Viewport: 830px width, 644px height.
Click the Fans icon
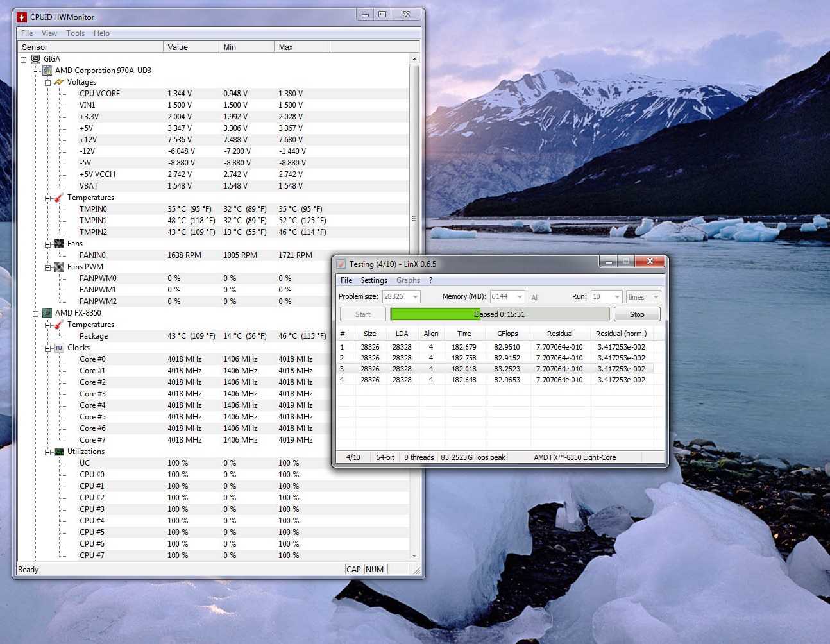(x=59, y=244)
